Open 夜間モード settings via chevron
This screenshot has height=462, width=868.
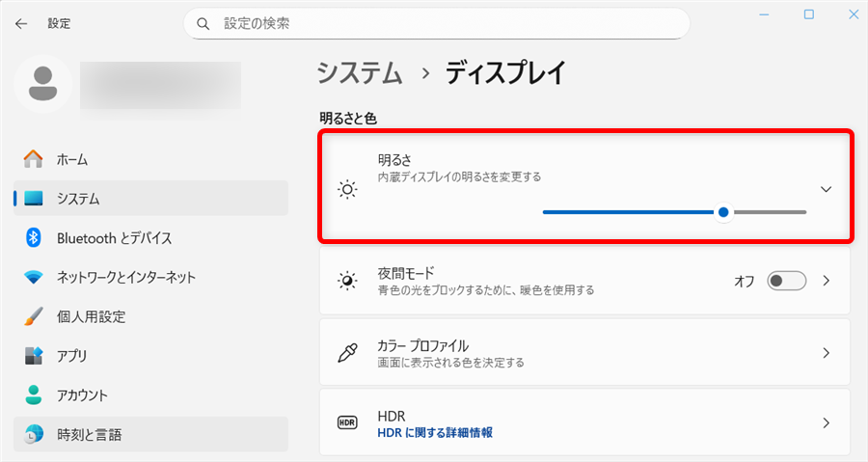826,281
